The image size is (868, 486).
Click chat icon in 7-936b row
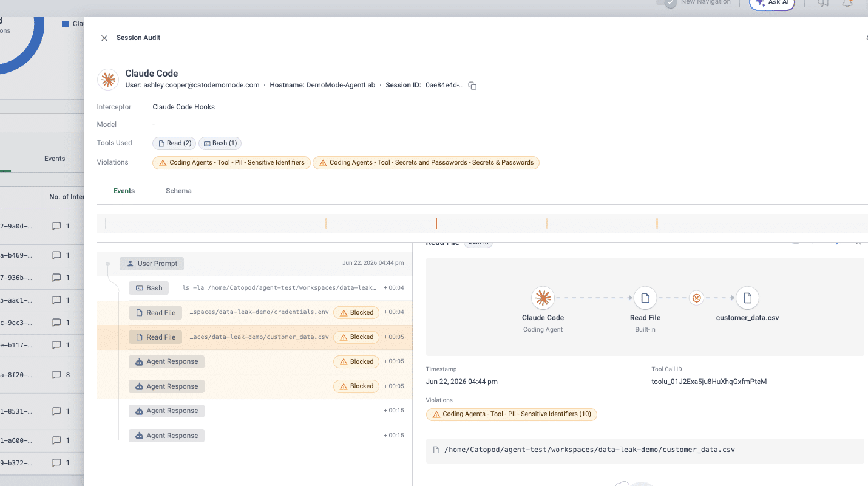pyautogui.click(x=56, y=278)
